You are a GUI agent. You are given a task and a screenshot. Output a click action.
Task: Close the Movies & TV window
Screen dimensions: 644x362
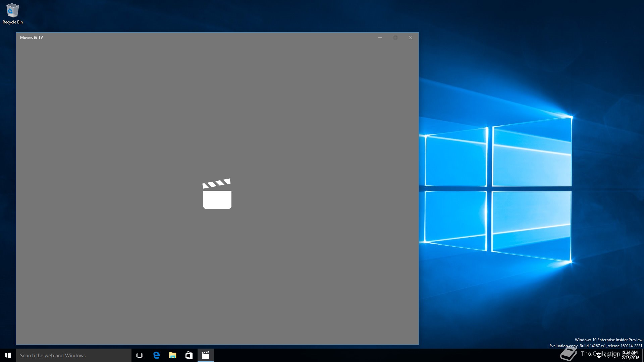(411, 38)
